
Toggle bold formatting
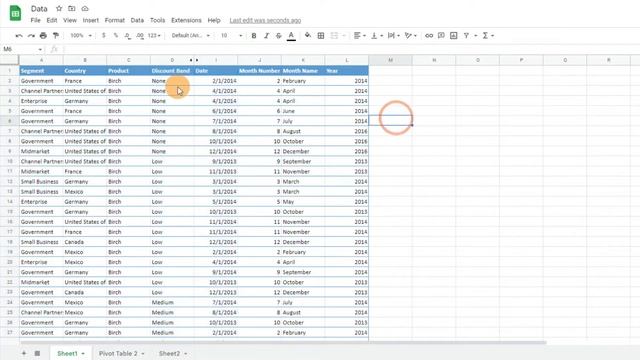(x=254, y=36)
